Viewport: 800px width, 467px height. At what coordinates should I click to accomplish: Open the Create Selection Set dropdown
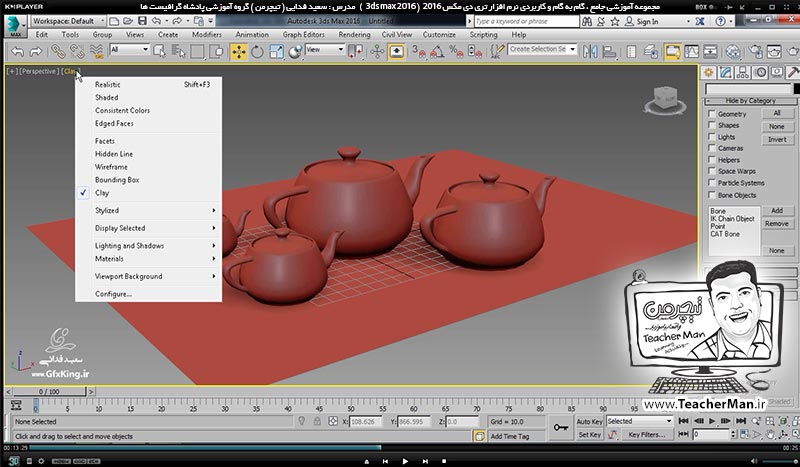tap(542, 50)
